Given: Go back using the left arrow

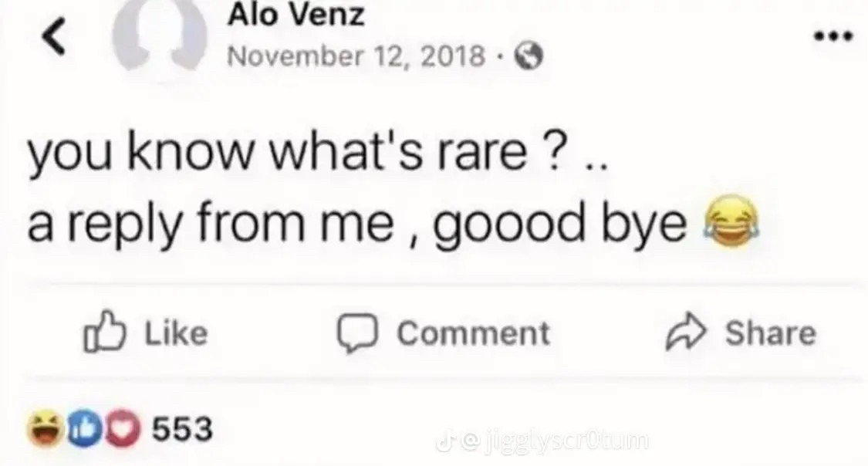Looking at the screenshot, I should [x=54, y=36].
